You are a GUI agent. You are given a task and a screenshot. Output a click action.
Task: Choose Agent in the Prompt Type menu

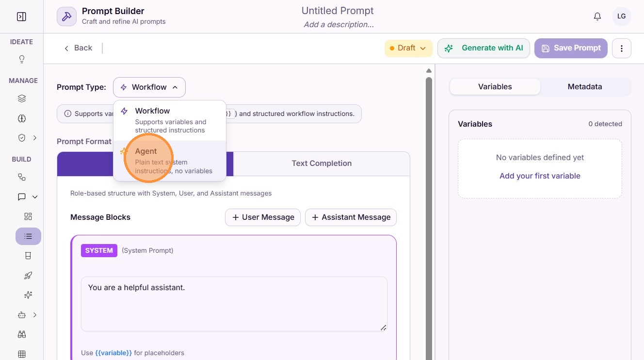point(170,161)
